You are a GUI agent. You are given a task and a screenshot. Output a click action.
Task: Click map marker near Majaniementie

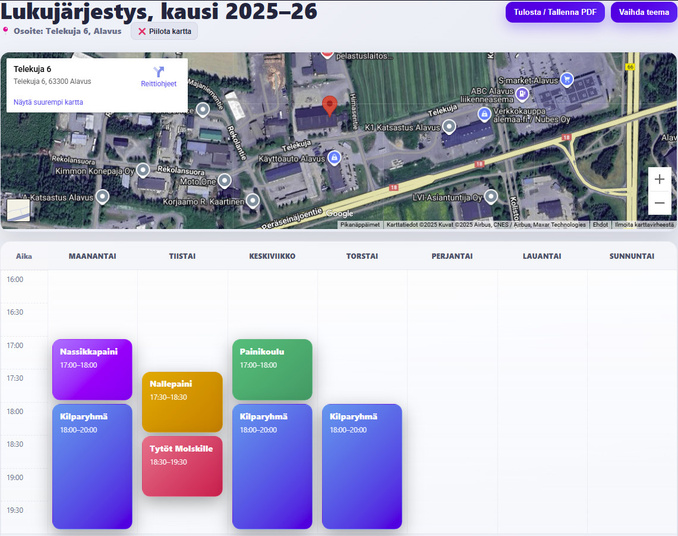point(202,110)
